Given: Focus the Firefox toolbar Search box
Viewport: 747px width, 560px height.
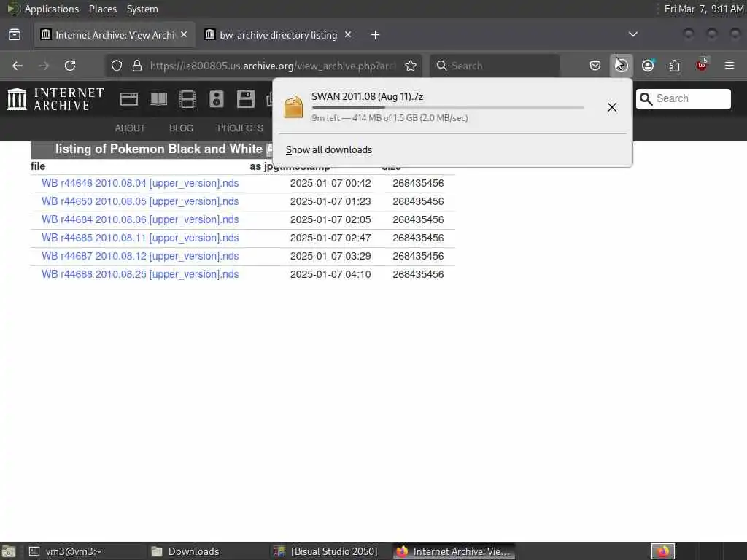Looking at the screenshot, I should 495,66.
